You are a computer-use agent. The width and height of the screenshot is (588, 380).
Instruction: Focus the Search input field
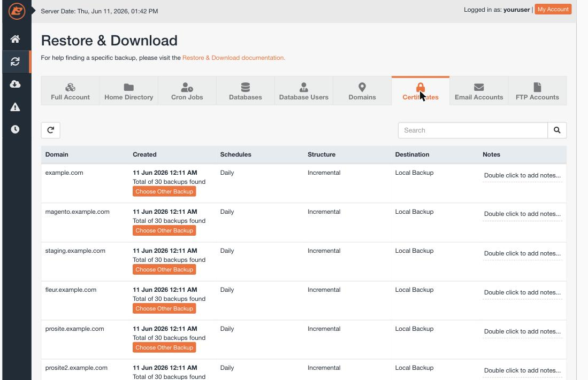point(473,130)
